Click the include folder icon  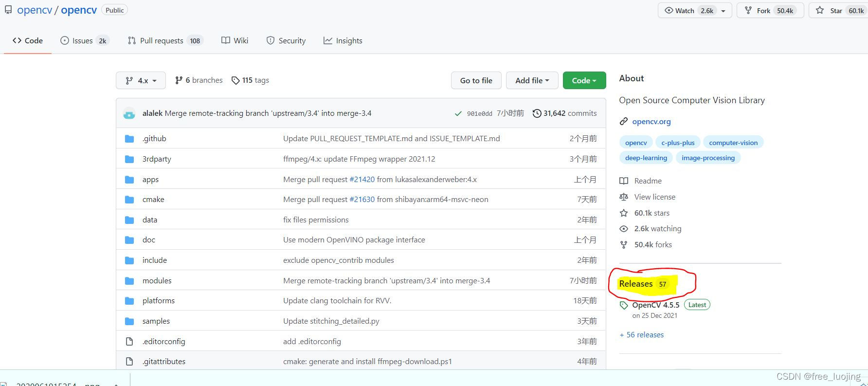click(129, 260)
